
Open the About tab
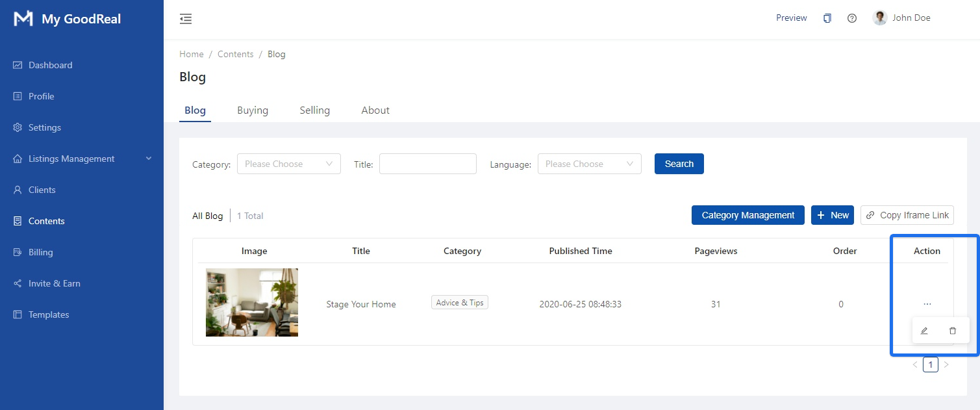point(375,110)
